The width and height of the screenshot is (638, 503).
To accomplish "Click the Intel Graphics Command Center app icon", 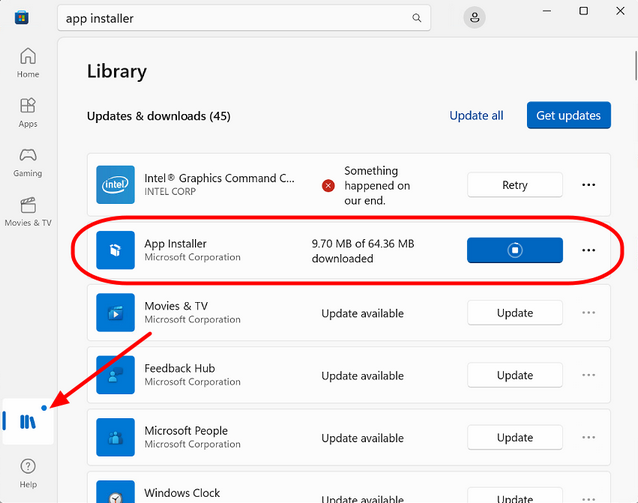I will pyautogui.click(x=116, y=185).
